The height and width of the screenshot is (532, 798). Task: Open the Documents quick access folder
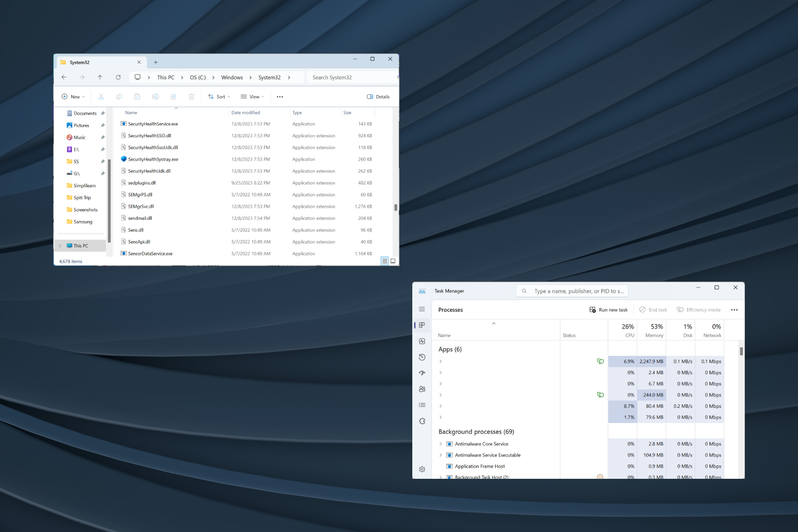[x=85, y=113]
